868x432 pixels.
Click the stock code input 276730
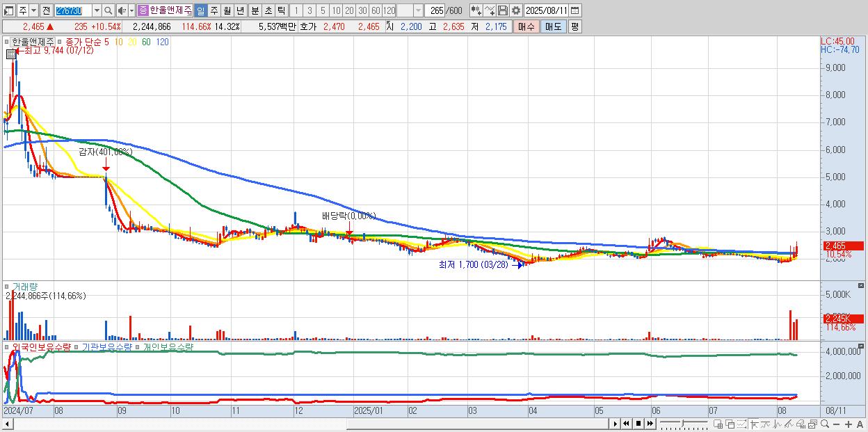(73, 10)
